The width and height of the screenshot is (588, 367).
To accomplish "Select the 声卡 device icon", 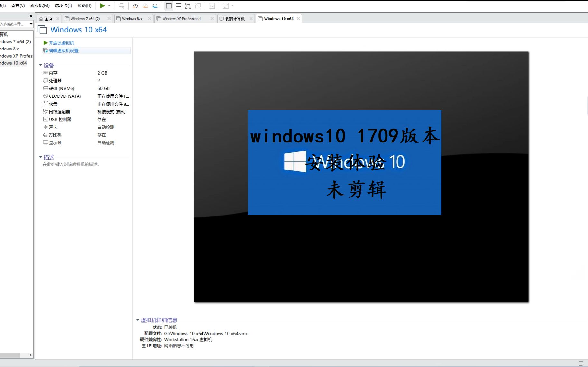I will (x=46, y=127).
